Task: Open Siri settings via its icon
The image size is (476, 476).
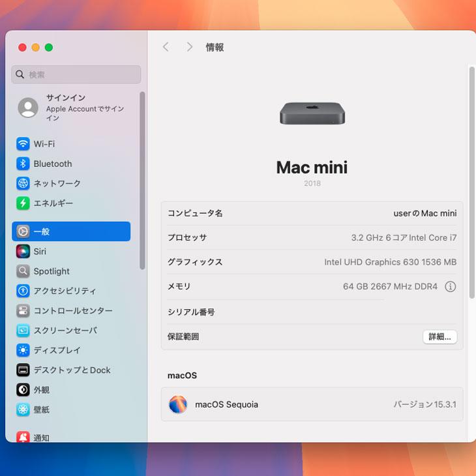Action: tap(23, 251)
